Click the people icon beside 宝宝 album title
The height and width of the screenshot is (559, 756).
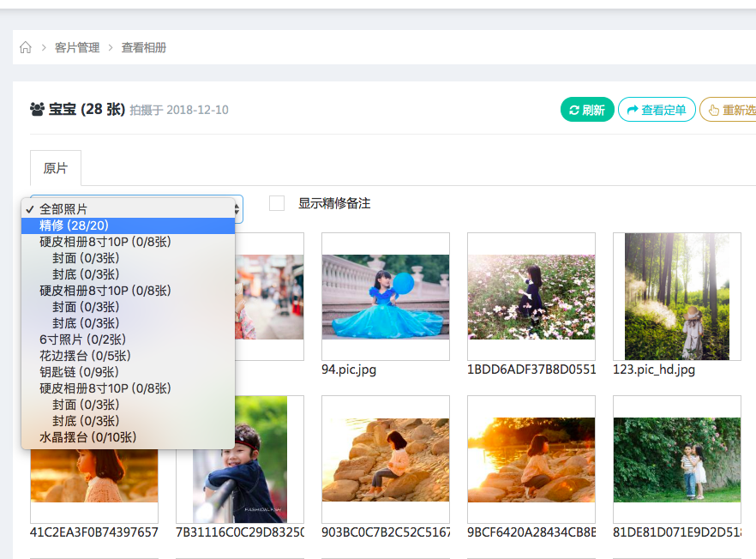(35, 109)
